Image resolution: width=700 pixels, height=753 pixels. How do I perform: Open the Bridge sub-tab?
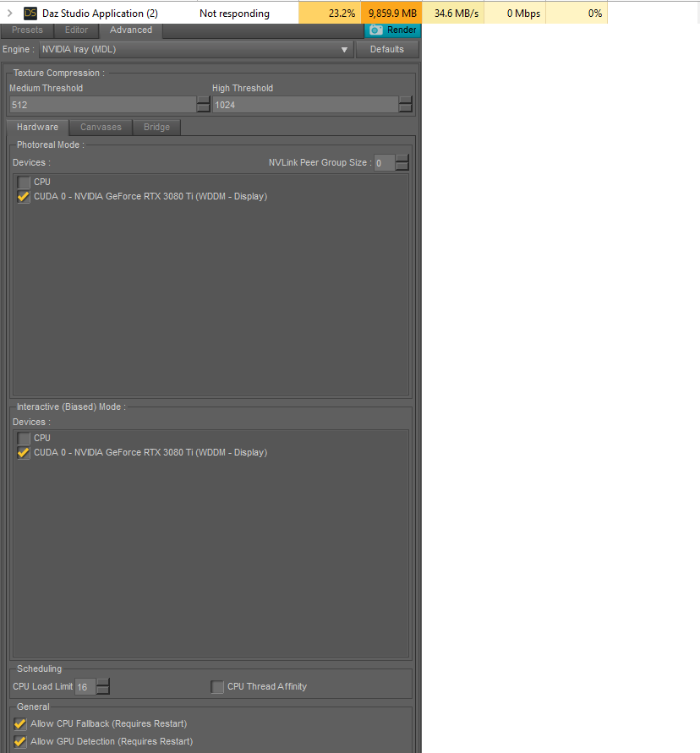pos(156,128)
